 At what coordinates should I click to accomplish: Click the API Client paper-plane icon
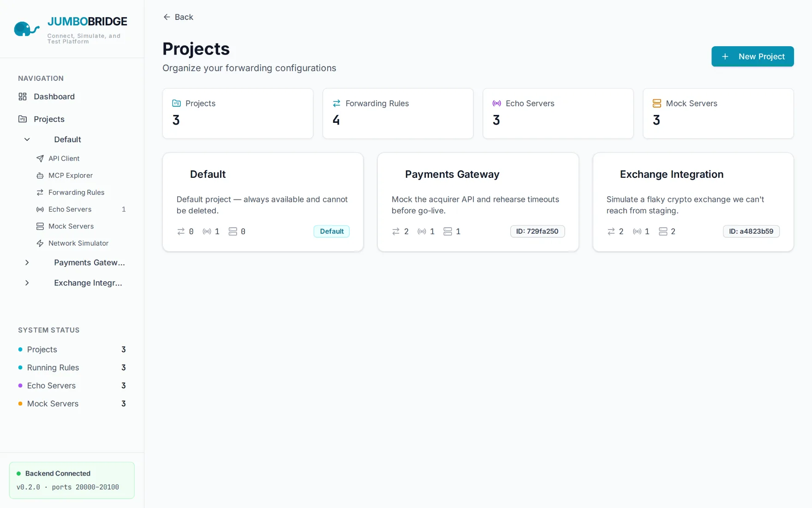point(40,158)
